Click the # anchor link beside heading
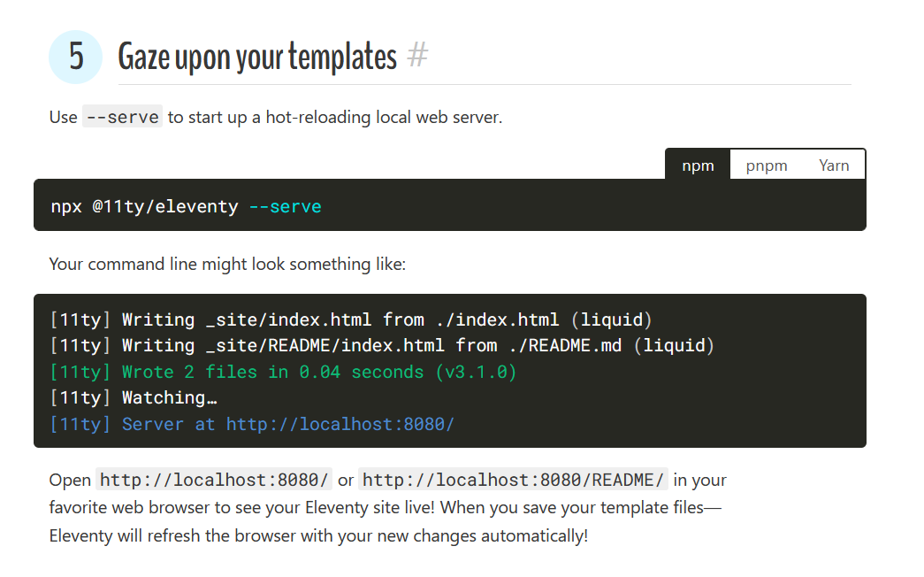This screenshot has height=577, width=924. tap(417, 56)
